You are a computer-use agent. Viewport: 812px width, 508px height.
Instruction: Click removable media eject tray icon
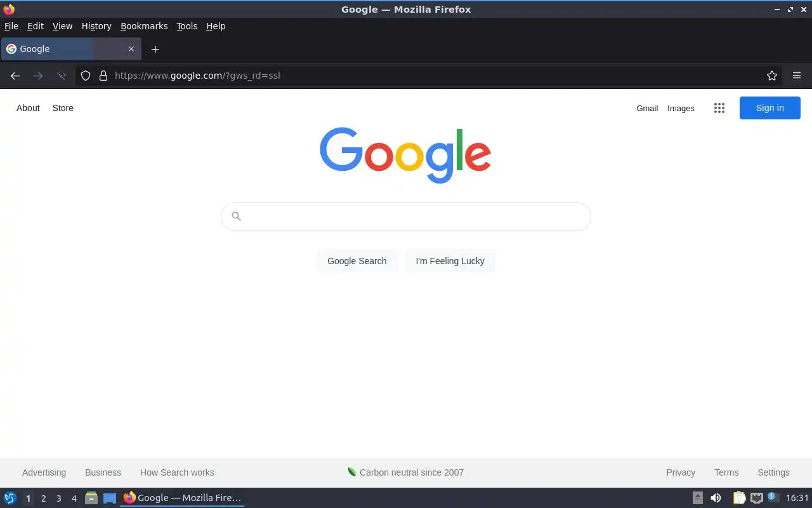click(x=698, y=498)
